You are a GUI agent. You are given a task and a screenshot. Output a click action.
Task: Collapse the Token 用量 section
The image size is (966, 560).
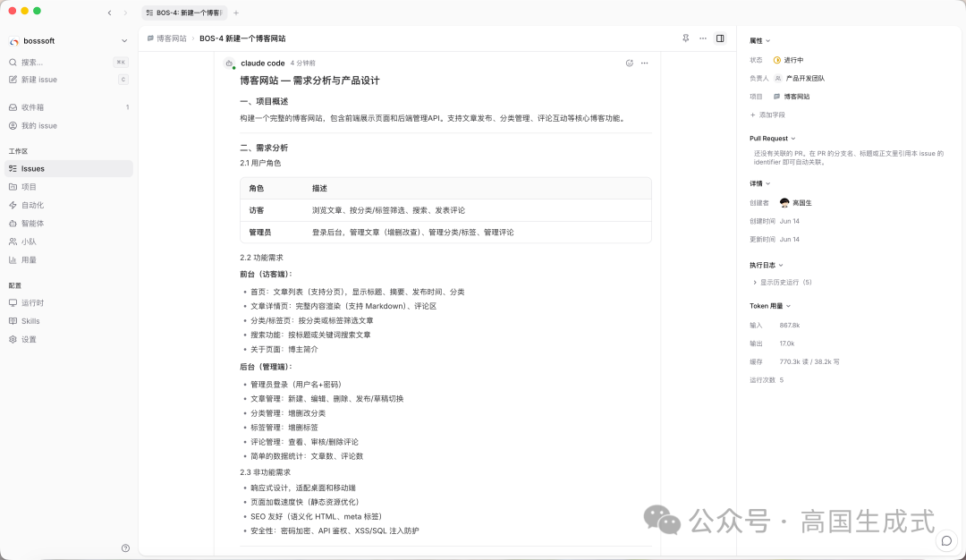[x=770, y=306]
